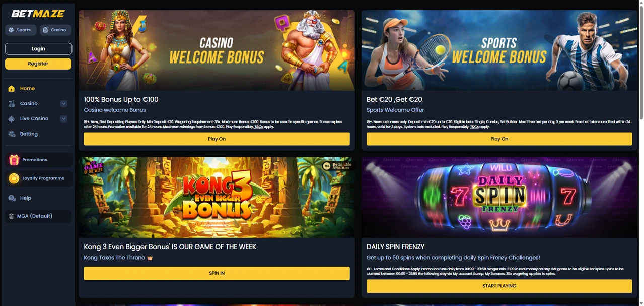This screenshot has height=306, width=644.
Task: Click the Login button
Action: [38, 49]
